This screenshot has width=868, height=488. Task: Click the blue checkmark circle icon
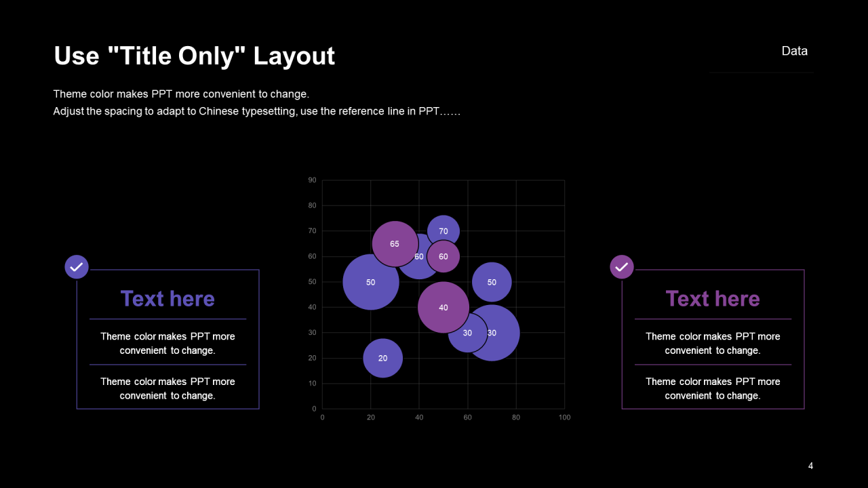[x=77, y=267]
